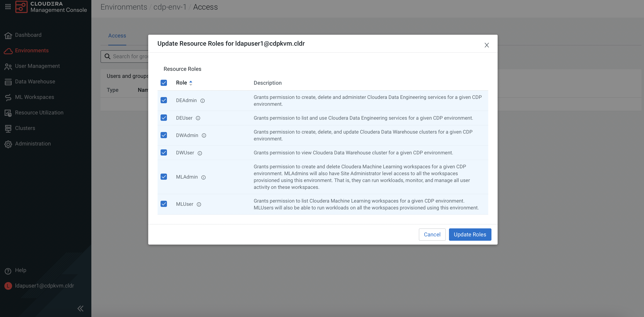Open Data Warehouse in the sidebar

[x=35, y=82]
